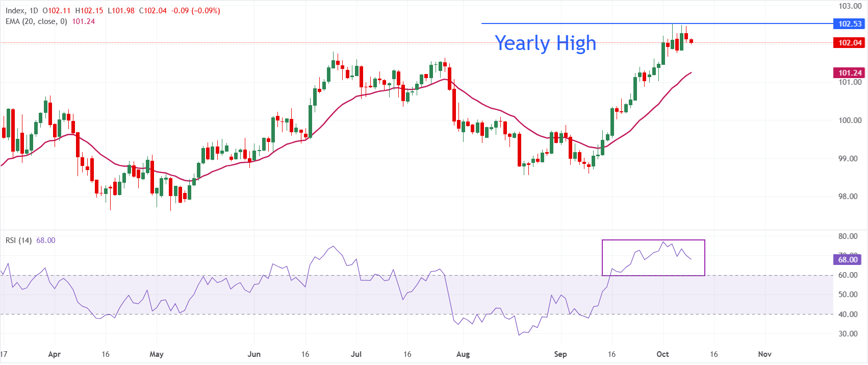Click the Oct label on time axis
868x365 pixels.
point(662,354)
